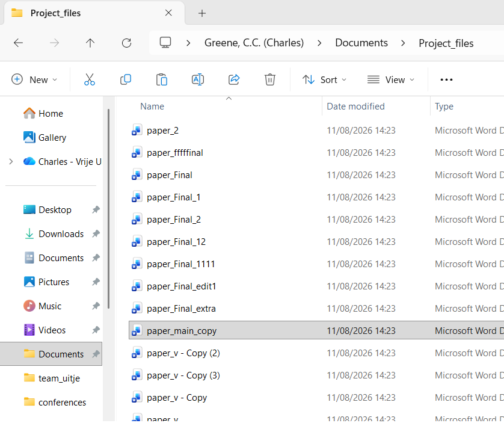Image resolution: width=504 pixels, height=423 pixels.
Task: Click the Share icon in toolbar
Action: [234, 79]
